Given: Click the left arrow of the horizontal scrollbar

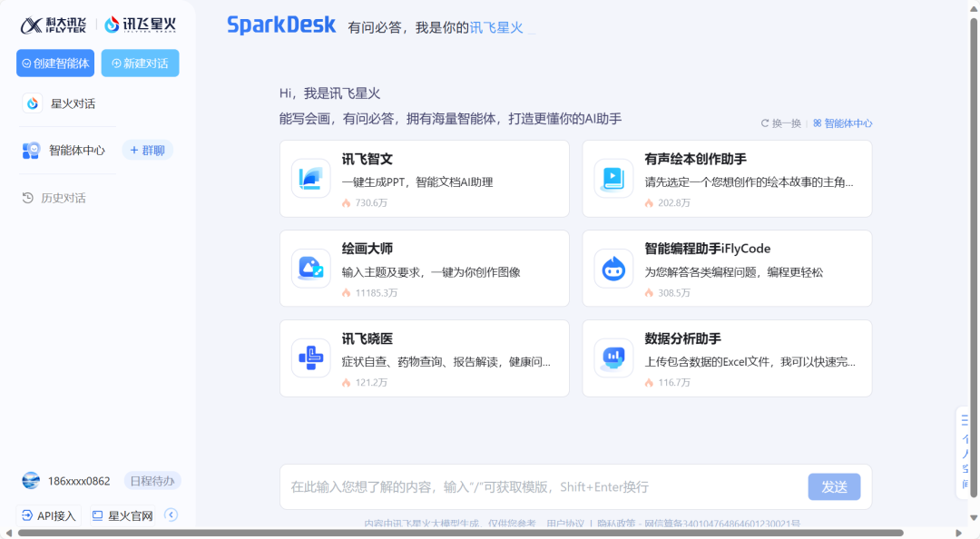Looking at the screenshot, I should click(x=9, y=534).
